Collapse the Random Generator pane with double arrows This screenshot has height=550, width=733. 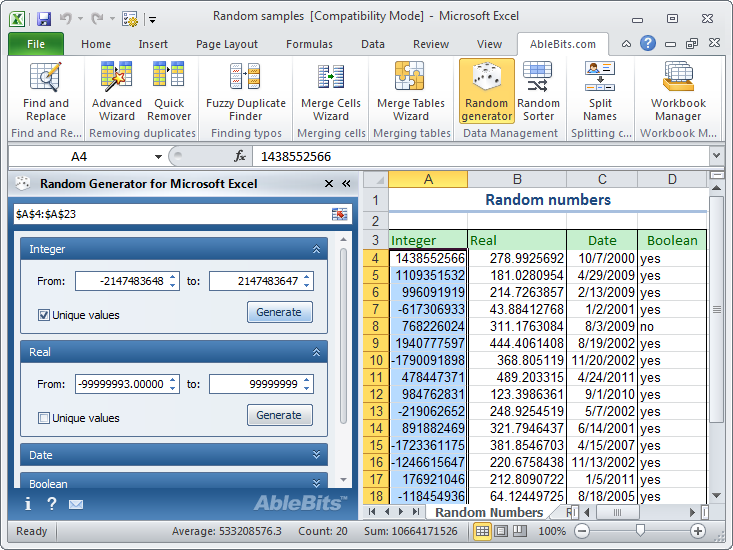346,184
